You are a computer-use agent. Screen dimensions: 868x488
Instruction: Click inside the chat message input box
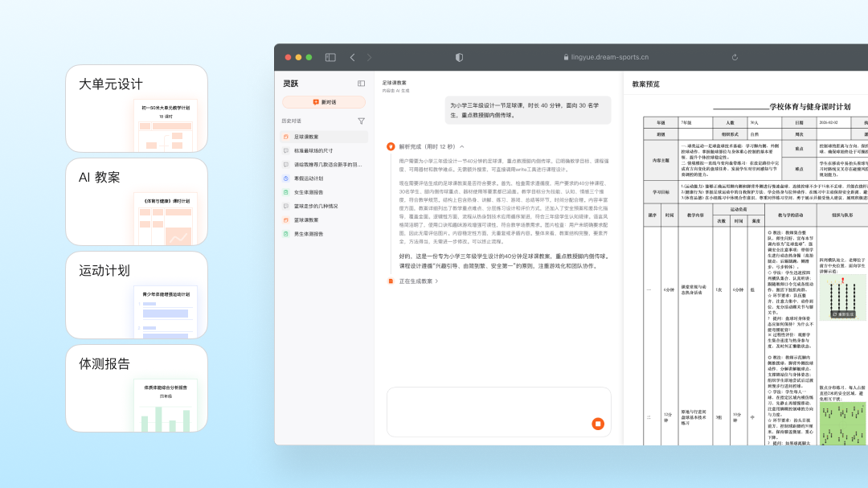499,412
